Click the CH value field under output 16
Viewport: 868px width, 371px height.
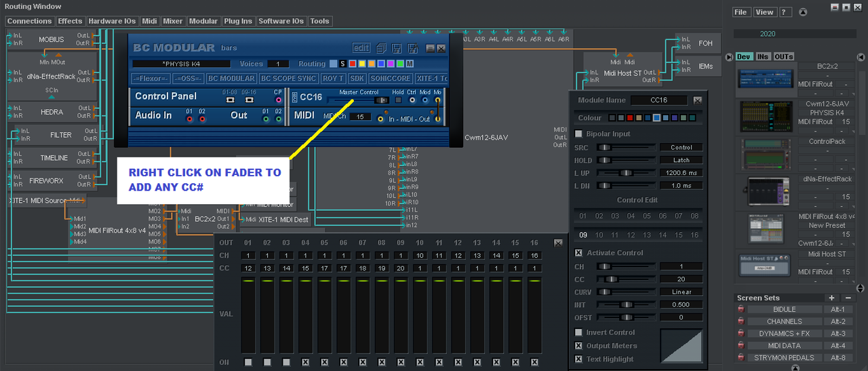535,255
